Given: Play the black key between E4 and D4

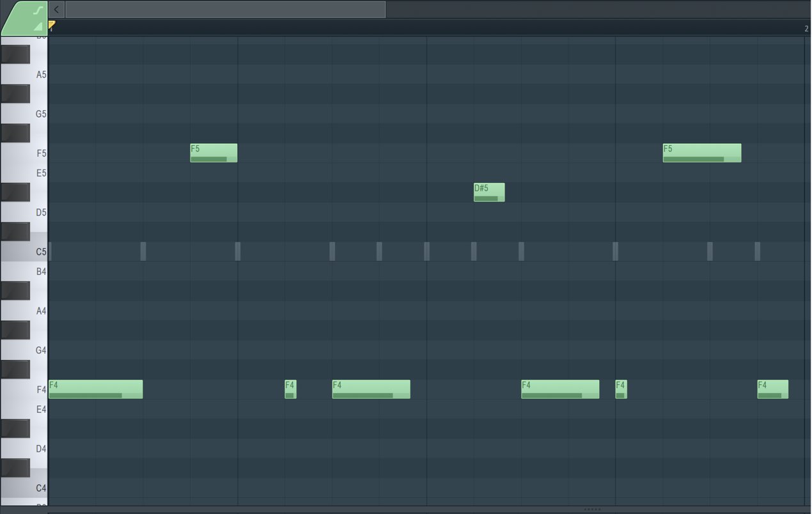Looking at the screenshot, I should point(15,428).
